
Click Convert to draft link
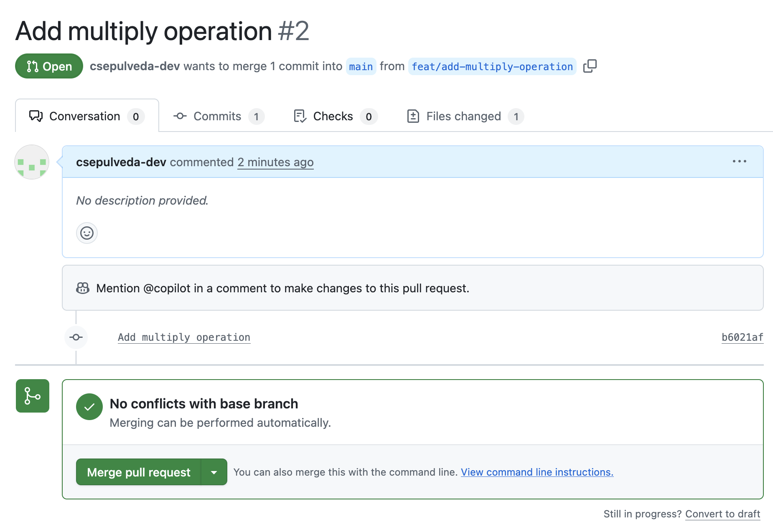pyautogui.click(x=722, y=514)
